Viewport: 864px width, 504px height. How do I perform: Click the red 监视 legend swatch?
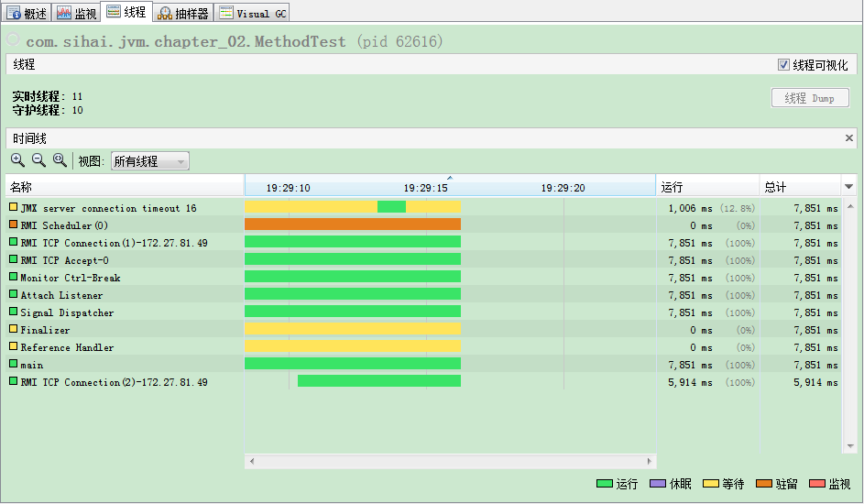click(x=816, y=484)
